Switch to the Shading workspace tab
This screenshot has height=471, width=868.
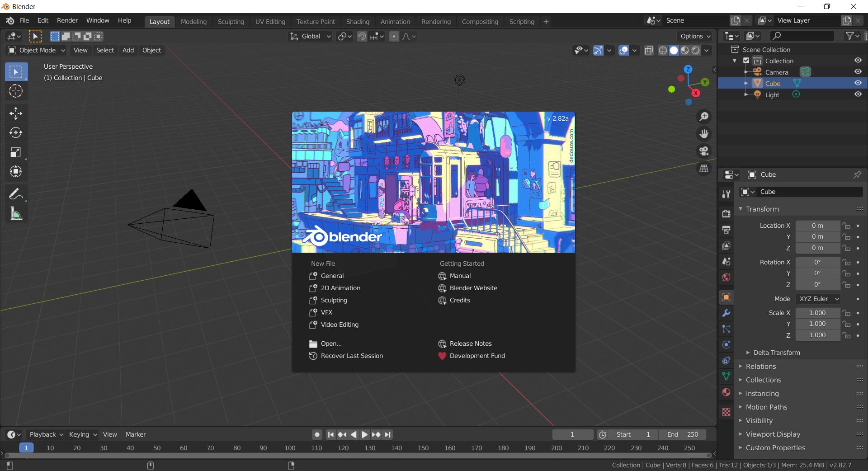coord(358,21)
